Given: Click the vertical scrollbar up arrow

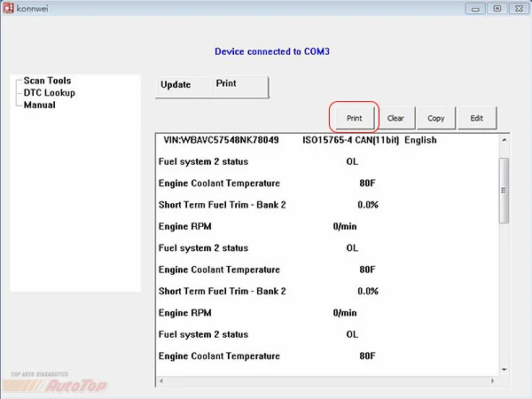Looking at the screenshot, I should click(505, 140).
